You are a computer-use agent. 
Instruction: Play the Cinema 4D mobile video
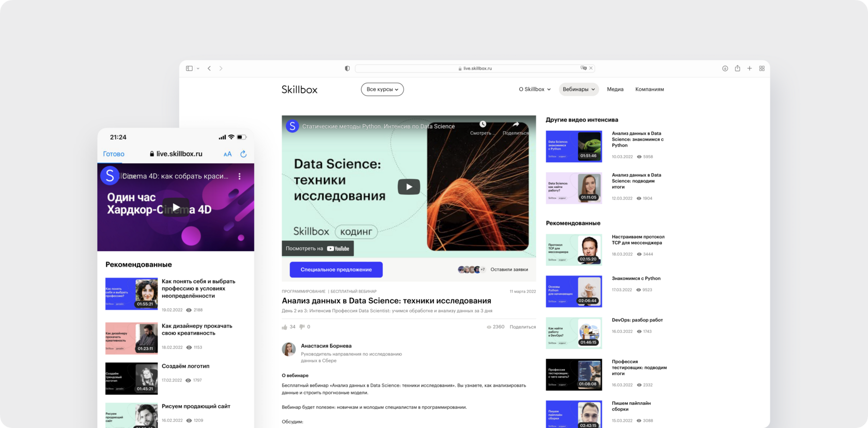tap(176, 207)
